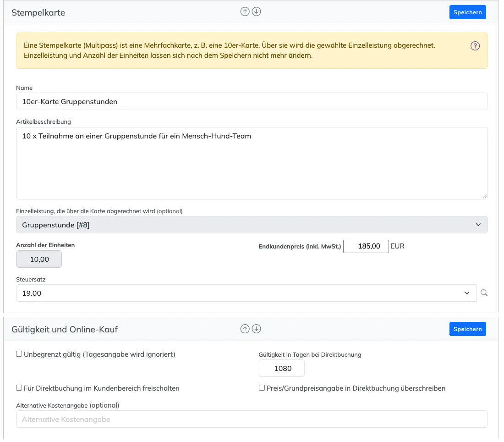Viewport: 504px width, 442px height.
Task: Click the EUR currency label
Action: coord(398,246)
